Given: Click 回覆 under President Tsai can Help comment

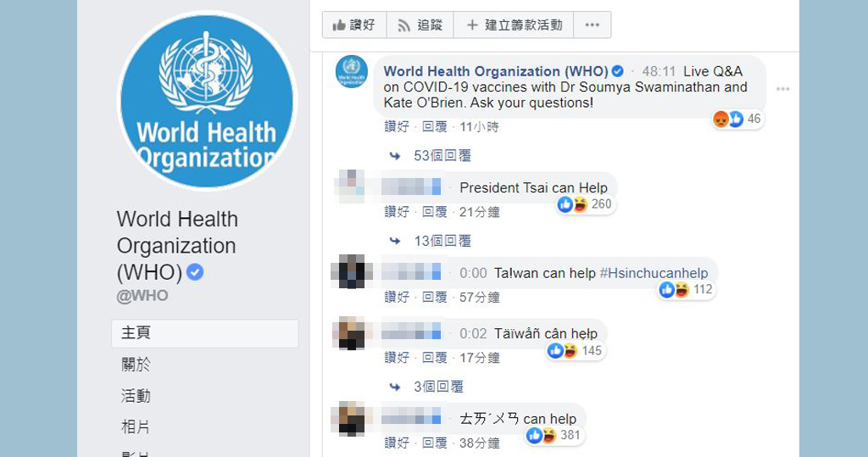Looking at the screenshot, I should (x=435, y=212).
